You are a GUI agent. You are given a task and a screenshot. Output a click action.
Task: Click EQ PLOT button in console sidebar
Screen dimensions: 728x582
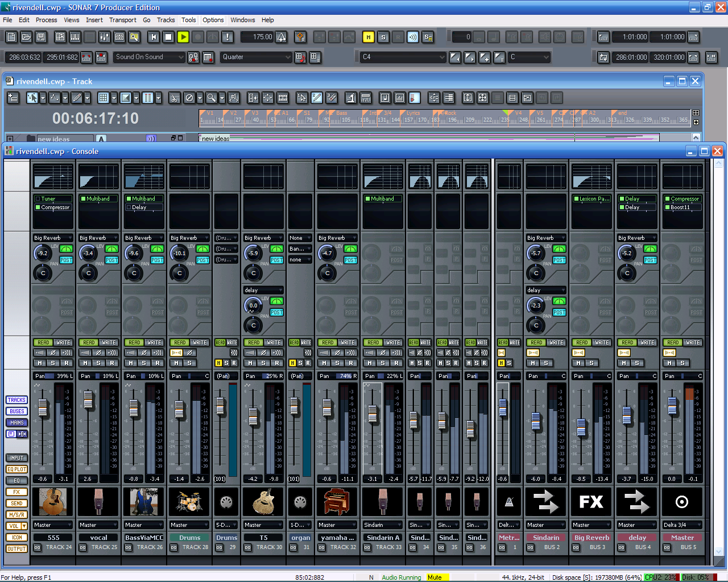point(16,469)
